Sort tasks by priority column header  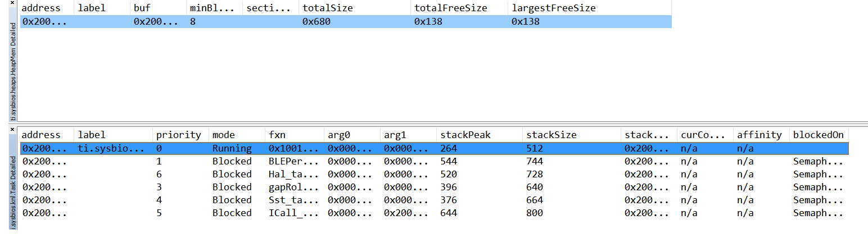[x=178, y=135]
